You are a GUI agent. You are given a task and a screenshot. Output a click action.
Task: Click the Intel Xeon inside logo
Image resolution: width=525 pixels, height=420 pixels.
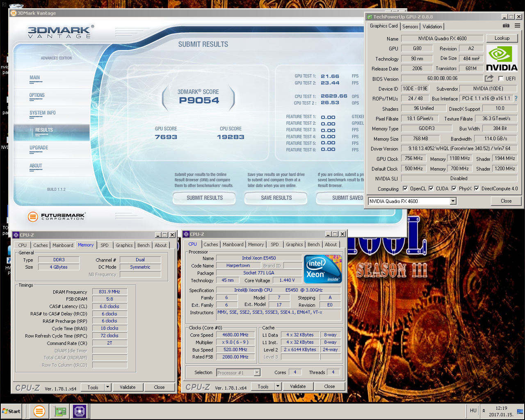[323, 269]
